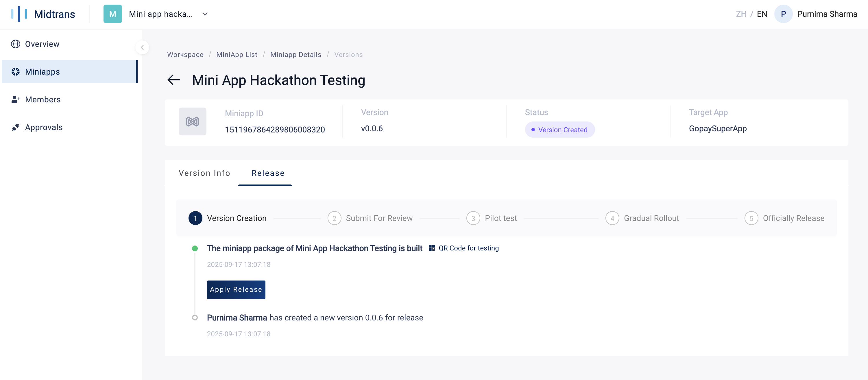Viewport: 868px width, 380px height.
Task: Click Gradual Rollout step label
Action: 651,218
